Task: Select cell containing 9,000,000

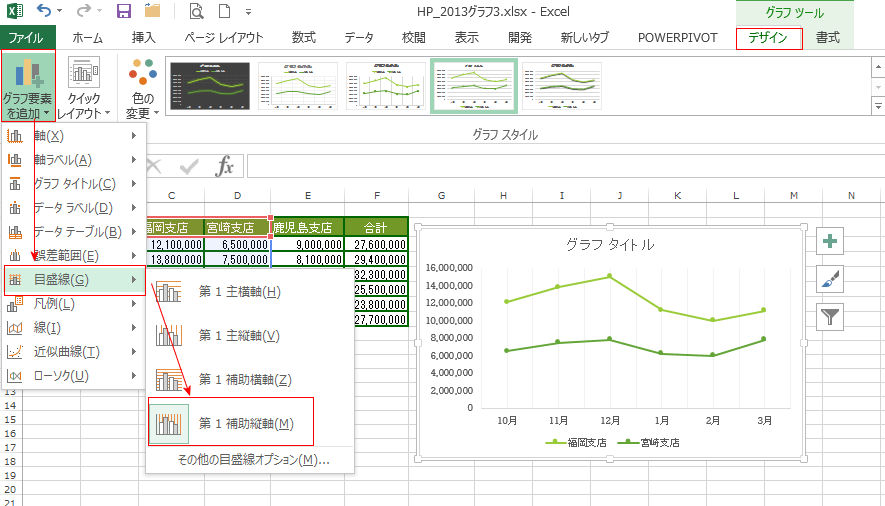Action: coord(308,245)
